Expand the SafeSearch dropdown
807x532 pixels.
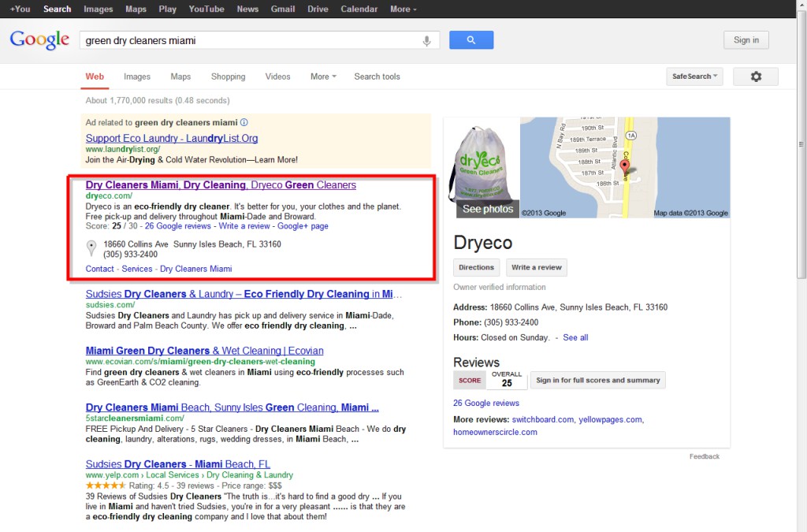click(x=694, y=76)
